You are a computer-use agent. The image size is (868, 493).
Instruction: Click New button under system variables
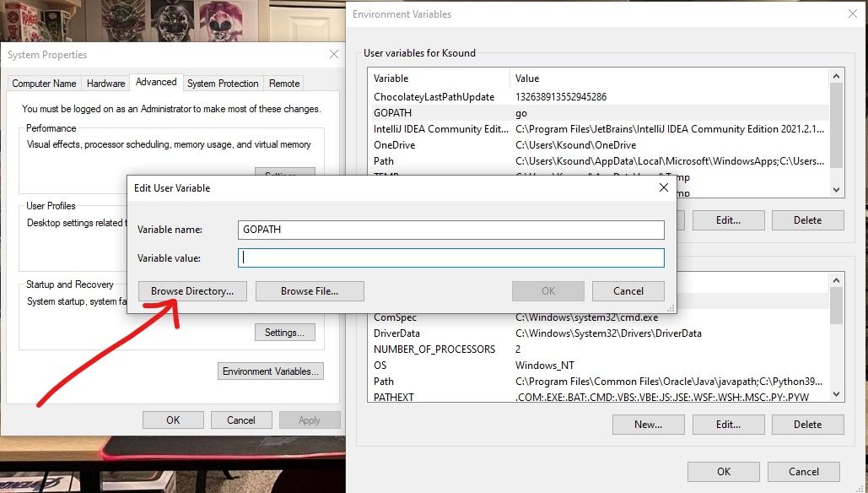(648, 425)
